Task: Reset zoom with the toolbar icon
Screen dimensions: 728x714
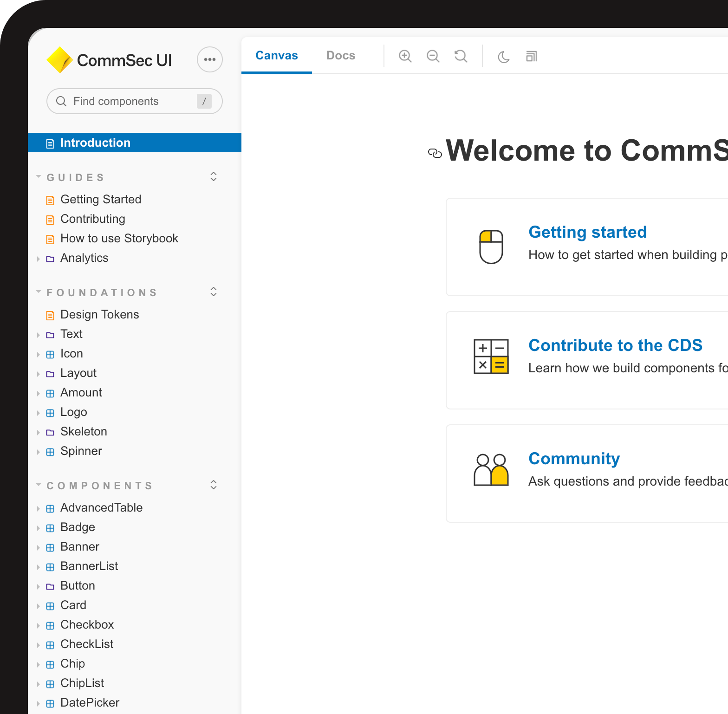Action: click(461, 56)
